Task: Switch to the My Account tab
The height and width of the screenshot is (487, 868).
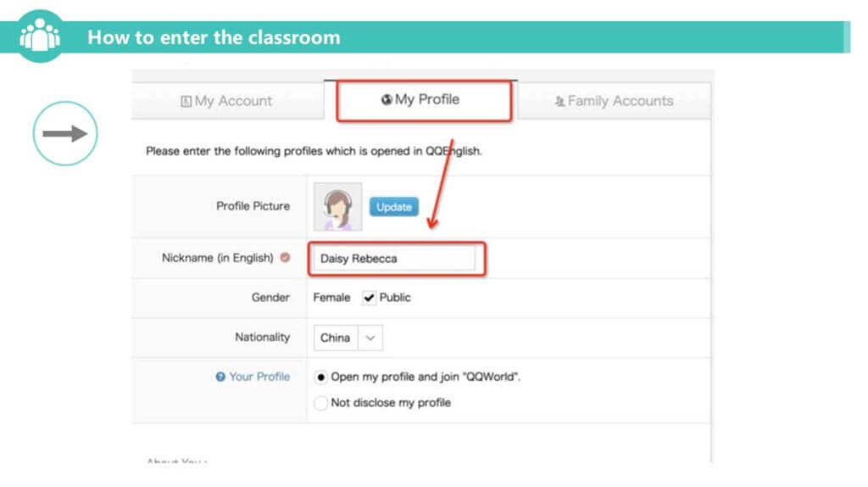Action: [x=227, y=101]
